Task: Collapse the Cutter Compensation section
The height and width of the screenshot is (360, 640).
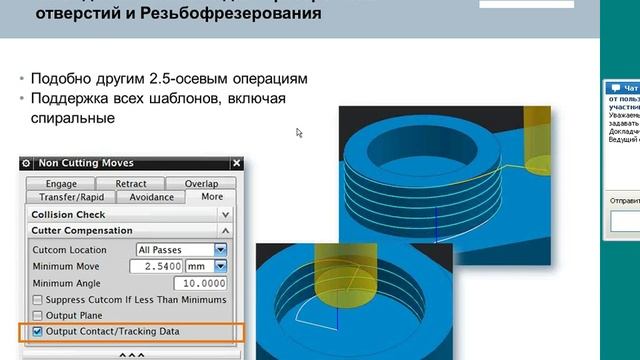Action: pyautogui.click(x=225, y=231)
